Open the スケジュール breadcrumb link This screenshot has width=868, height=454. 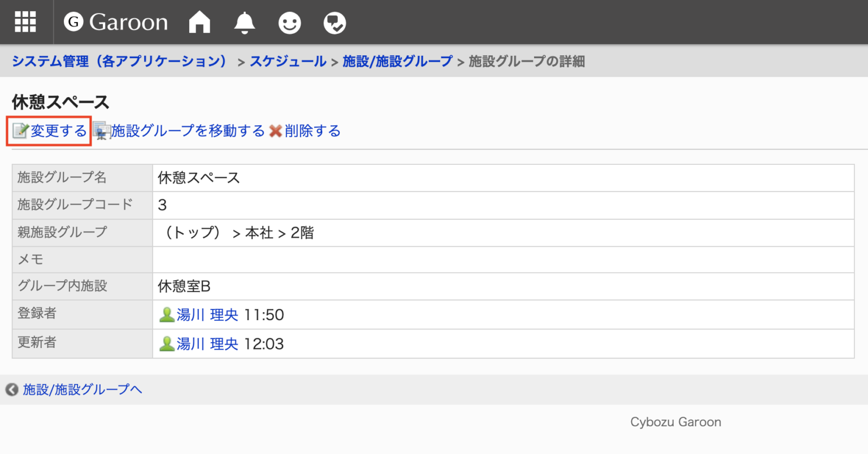click(x=288, y=61)
